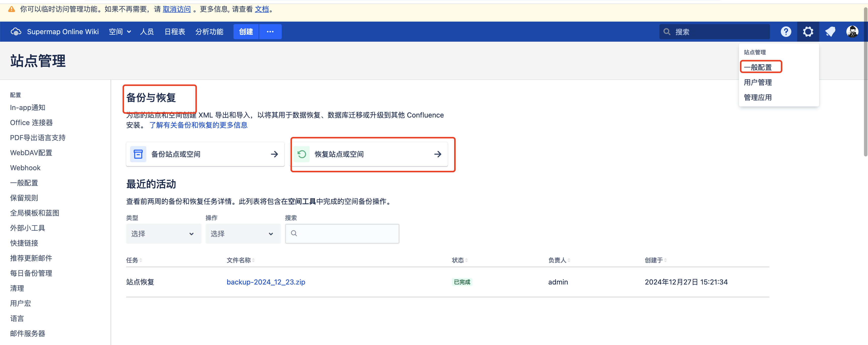868x345 pixels.
Task: Click the backup archive box icon
Action: click(138, 154)
